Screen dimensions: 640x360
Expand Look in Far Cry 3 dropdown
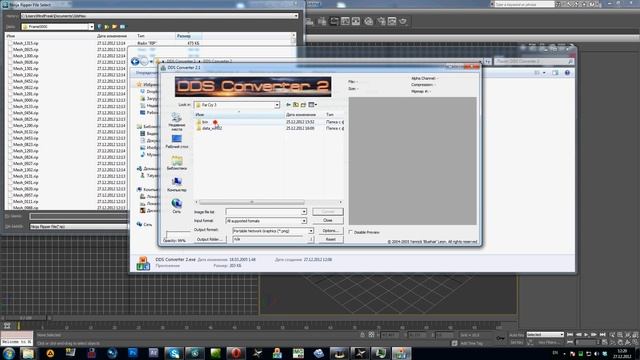tap(277, 105)
